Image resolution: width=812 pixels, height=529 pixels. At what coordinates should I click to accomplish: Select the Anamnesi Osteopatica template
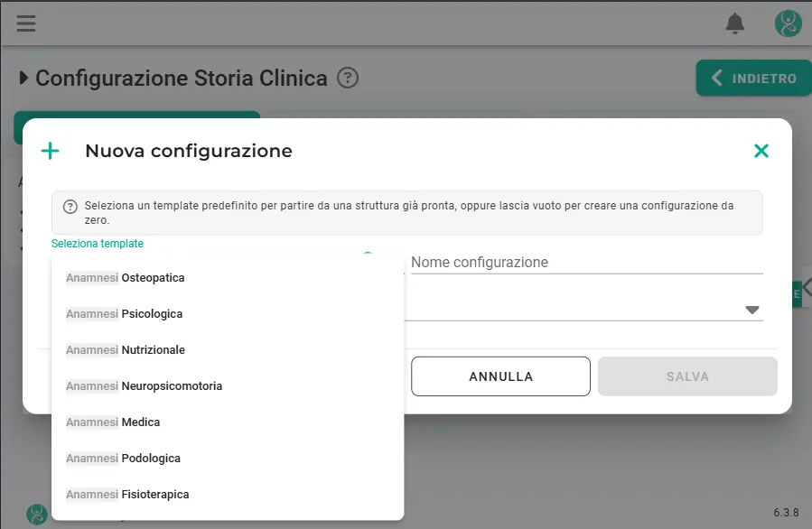125,277
